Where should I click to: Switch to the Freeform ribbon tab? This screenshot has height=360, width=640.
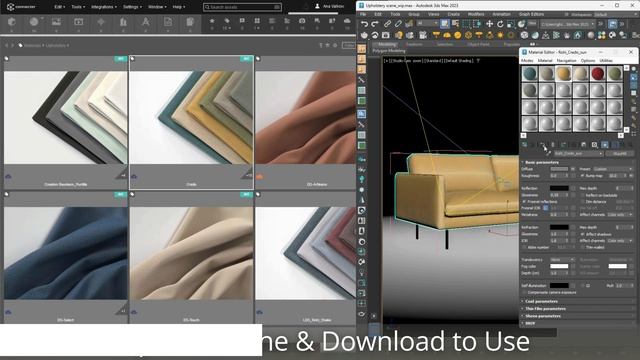(x=414, y=44)
